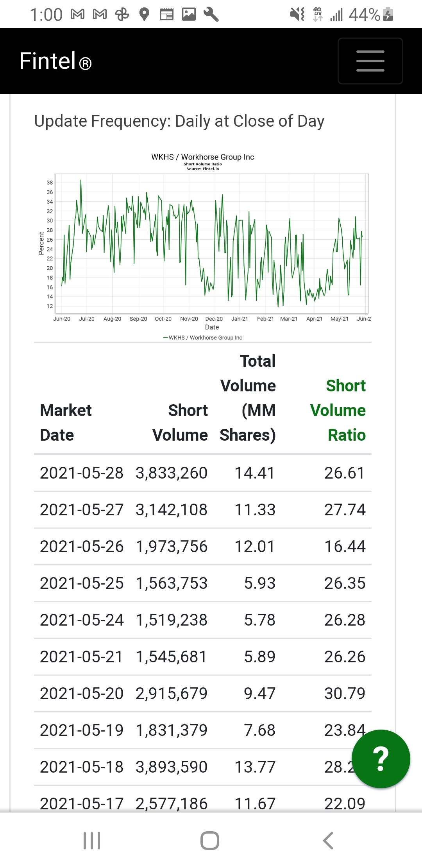Open the recent apps button
The height and width of the screenshot is (868, 422).
(92, 840)
